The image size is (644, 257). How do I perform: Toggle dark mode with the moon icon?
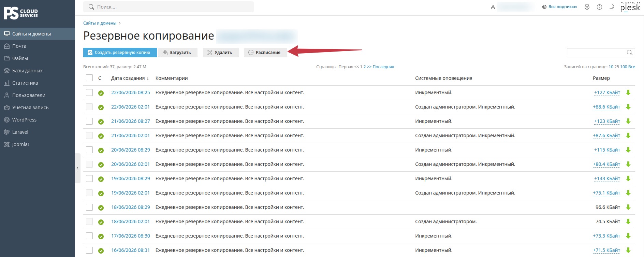click(612, 7)
